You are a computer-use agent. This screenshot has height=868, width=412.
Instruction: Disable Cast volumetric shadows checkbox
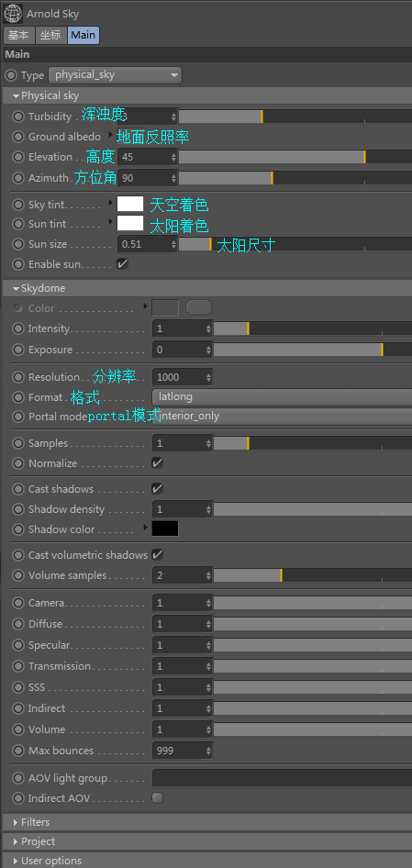[x=158, y=555]
